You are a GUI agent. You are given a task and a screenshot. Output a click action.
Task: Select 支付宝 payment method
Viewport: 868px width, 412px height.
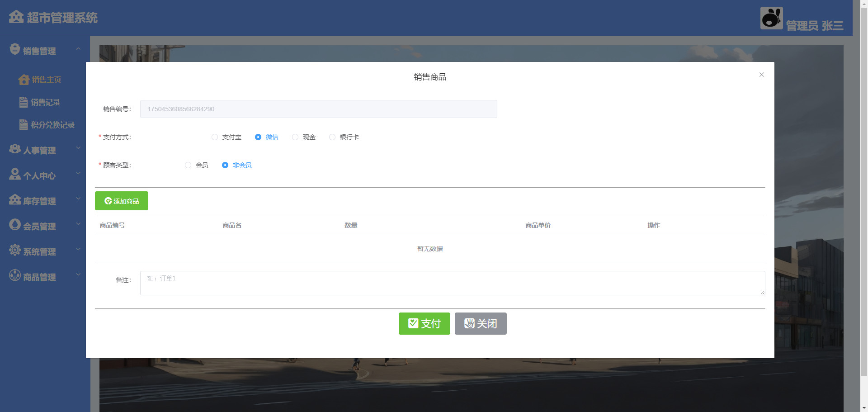point(215,137)
